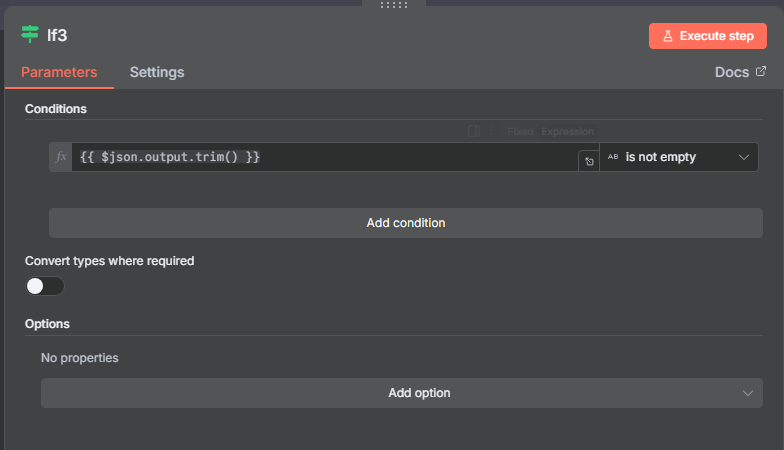The width and height of the screenshot is (784, 450).
Task: Open the three-dot options menu near Fixed
Action: coord(492,131)
